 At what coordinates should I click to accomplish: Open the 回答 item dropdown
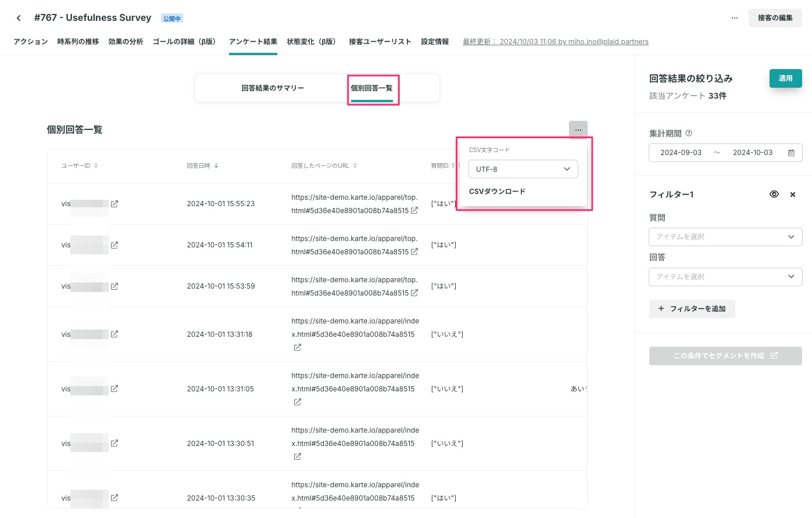coord(725,277)
